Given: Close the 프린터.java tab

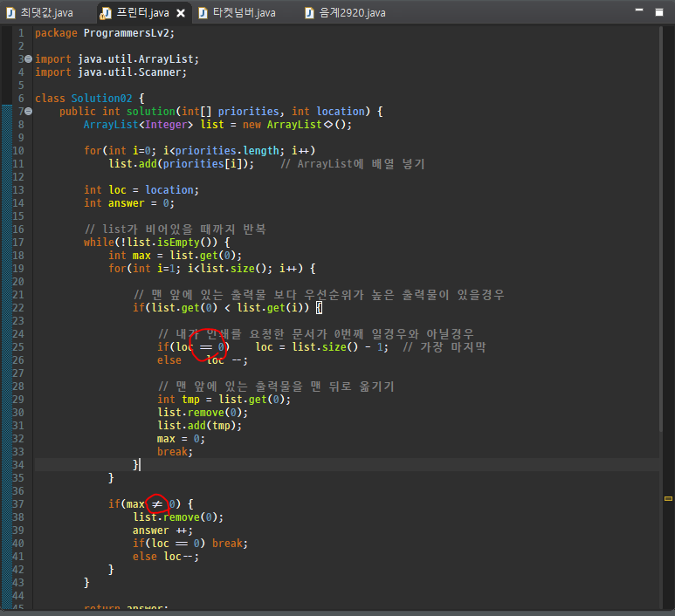Looking at the screenshot, I should point(181,13).
